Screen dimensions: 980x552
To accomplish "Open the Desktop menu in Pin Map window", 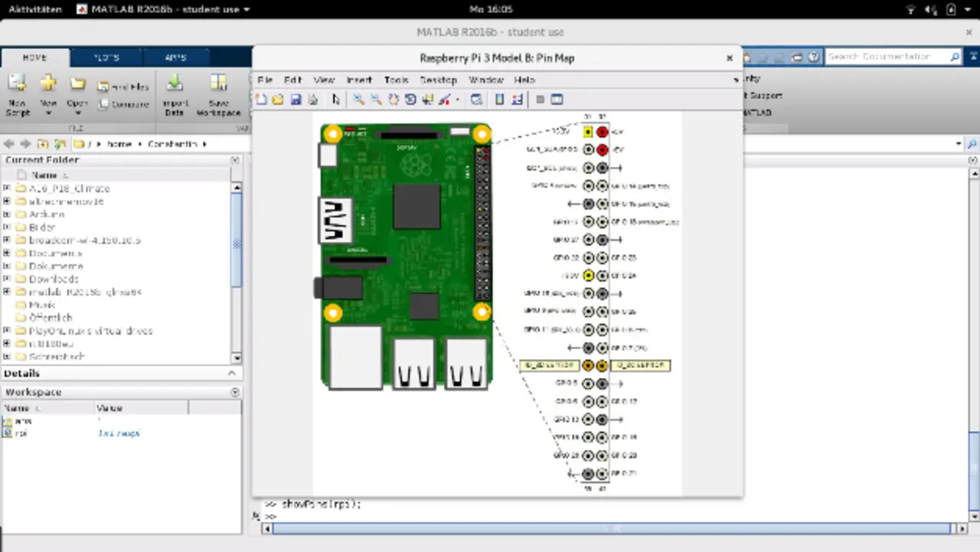I will 438,80.
